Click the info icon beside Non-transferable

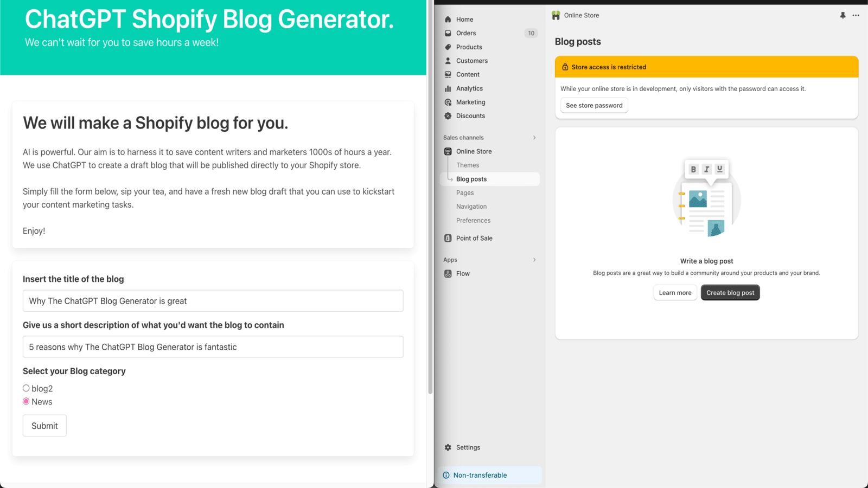[446, 475]
